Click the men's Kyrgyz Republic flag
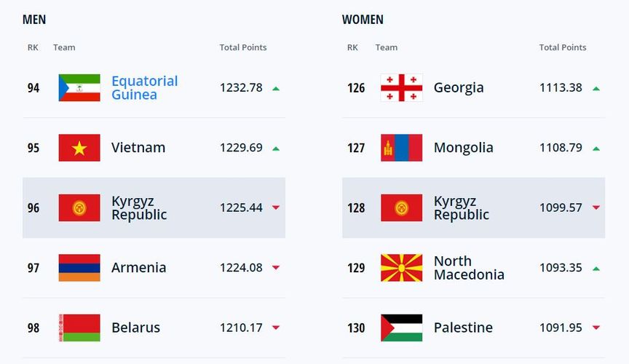 [x=79, y=207]
